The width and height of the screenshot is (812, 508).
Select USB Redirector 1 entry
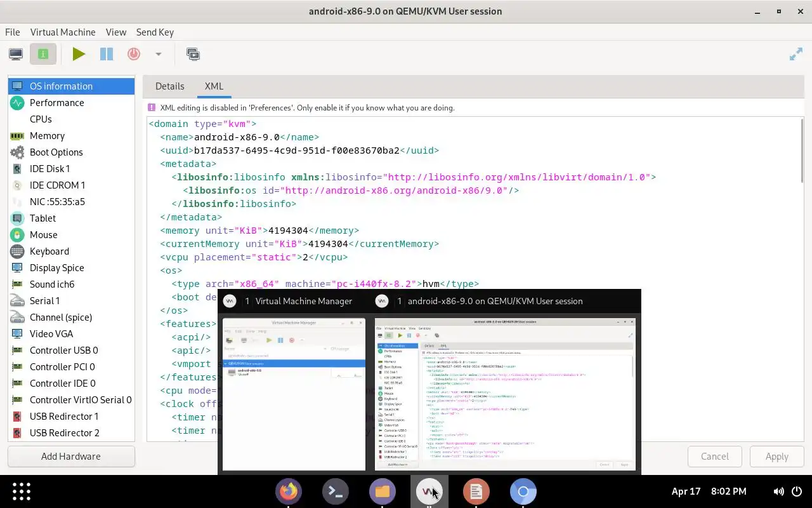coord(71,416)
